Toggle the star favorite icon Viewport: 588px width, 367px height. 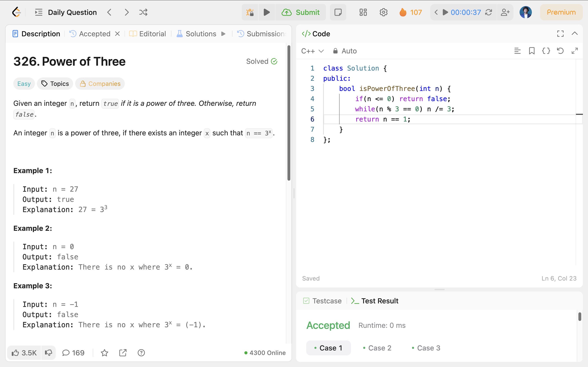tap(105, 353)
